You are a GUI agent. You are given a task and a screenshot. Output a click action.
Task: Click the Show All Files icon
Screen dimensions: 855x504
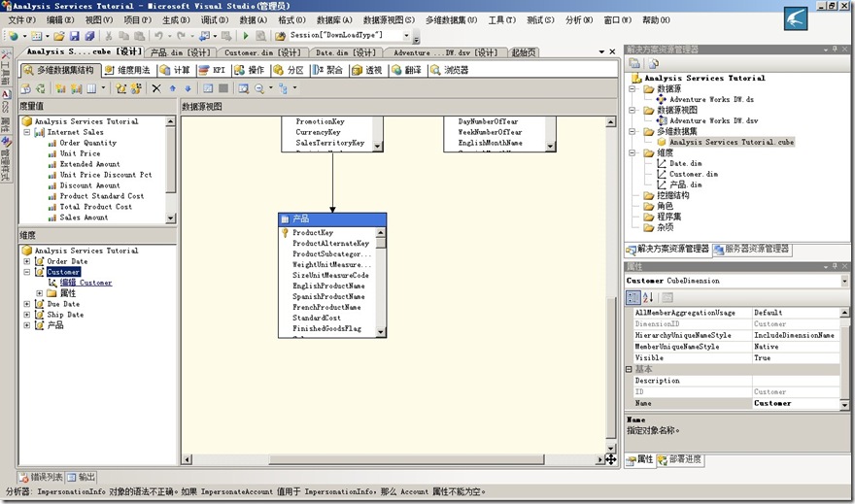click(653, 63)
